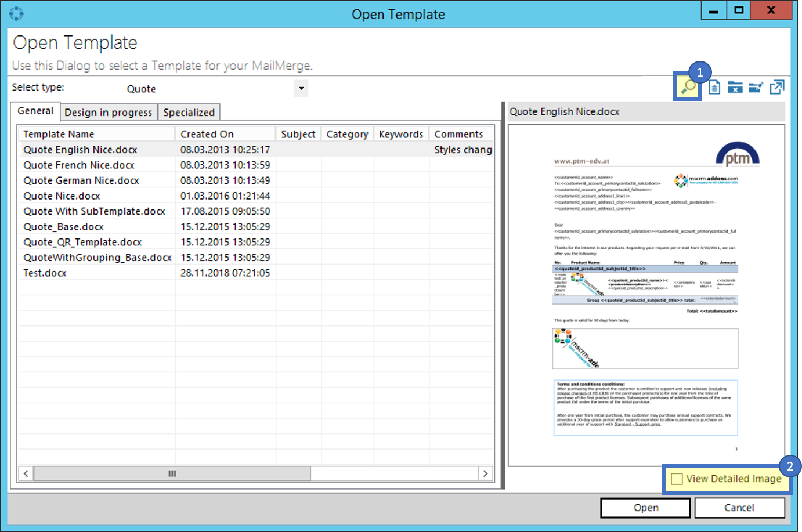Click the Cancel button

740,508
